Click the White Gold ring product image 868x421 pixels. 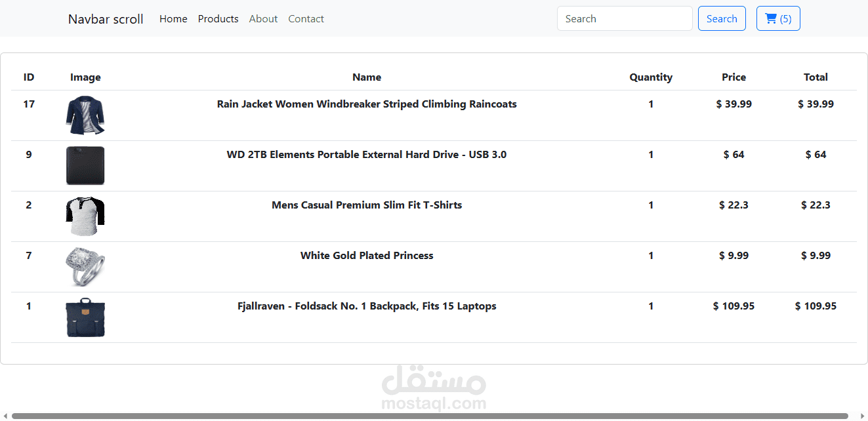[x=85, y=267]
